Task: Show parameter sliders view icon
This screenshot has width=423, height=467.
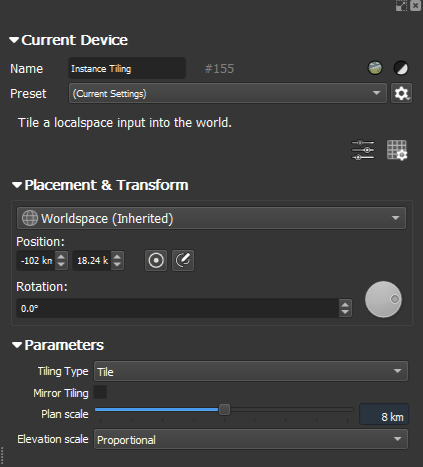Action: (363, 150)
